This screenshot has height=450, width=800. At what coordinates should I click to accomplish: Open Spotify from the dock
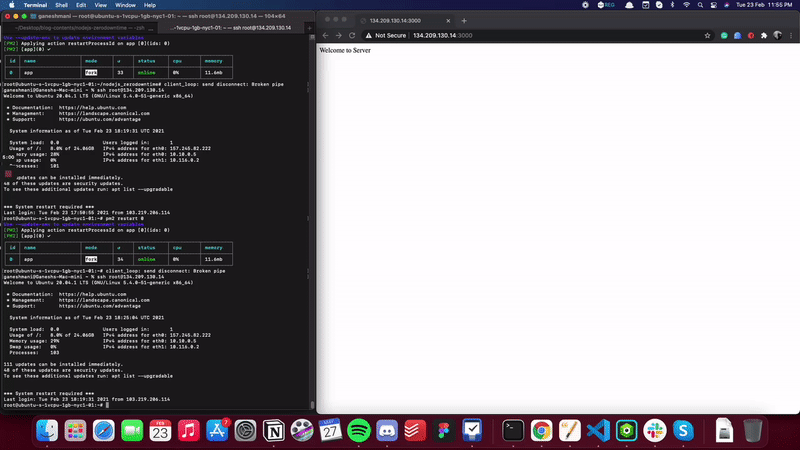pyautogui.click(x=360, y=430)
